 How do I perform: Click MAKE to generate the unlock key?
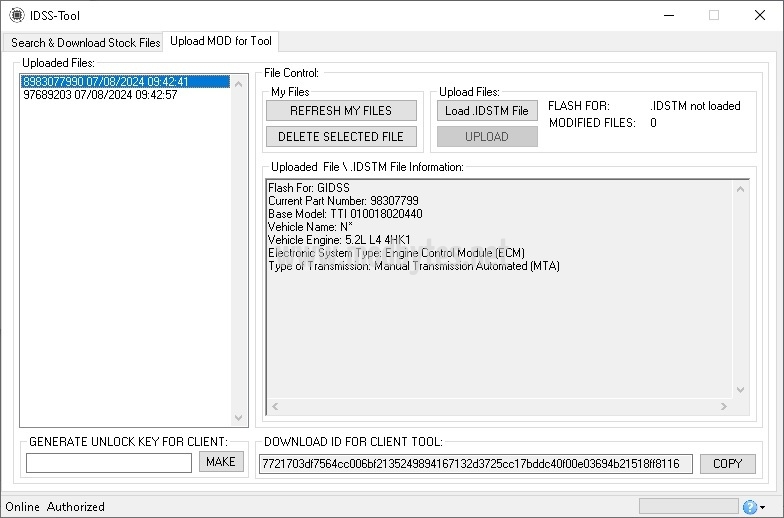[x=221, y=461]
